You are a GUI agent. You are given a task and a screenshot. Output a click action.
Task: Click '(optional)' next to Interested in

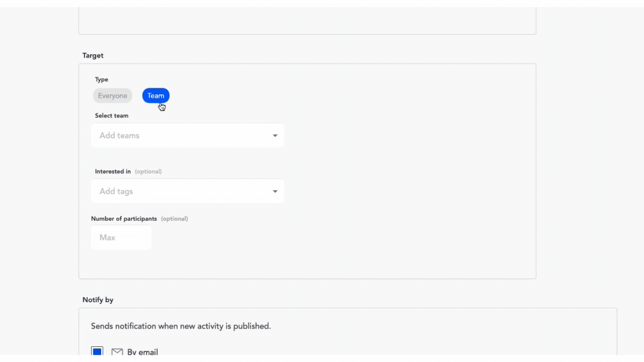(x=148, y=172)
